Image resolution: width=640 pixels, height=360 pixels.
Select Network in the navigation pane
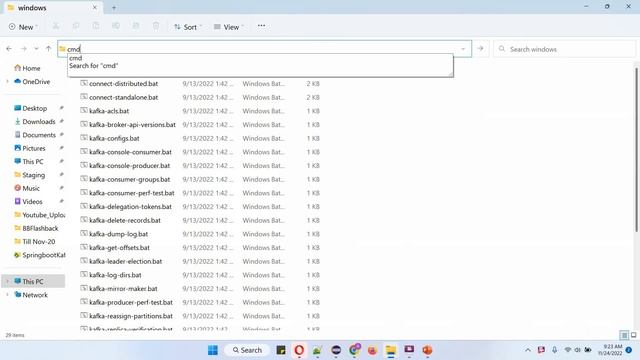click(x=31, y=295)
